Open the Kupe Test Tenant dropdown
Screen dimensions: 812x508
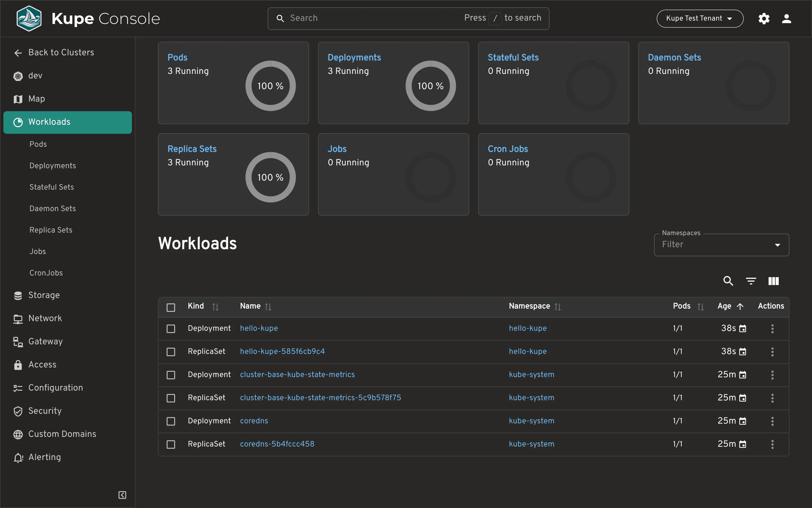[700, 18]
